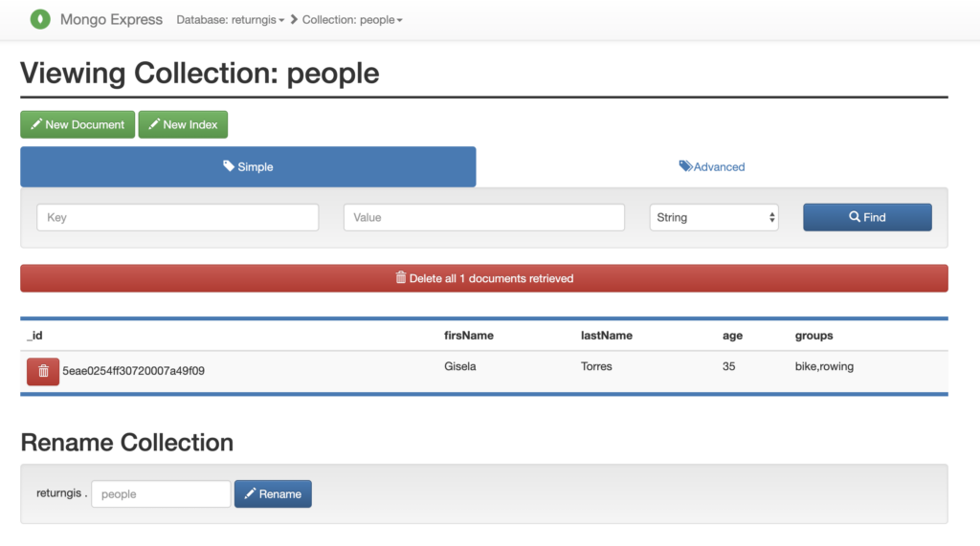
Task: Focus the new collection name field
Action: [161, 493]
